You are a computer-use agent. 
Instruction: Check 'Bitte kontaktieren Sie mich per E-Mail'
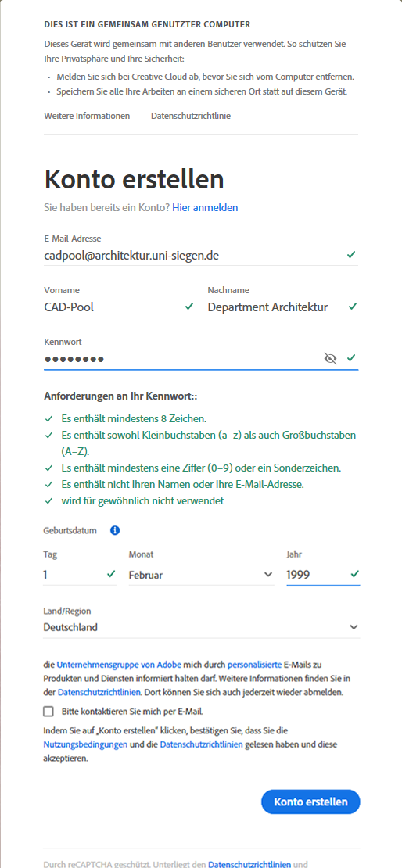coord(48,712)
